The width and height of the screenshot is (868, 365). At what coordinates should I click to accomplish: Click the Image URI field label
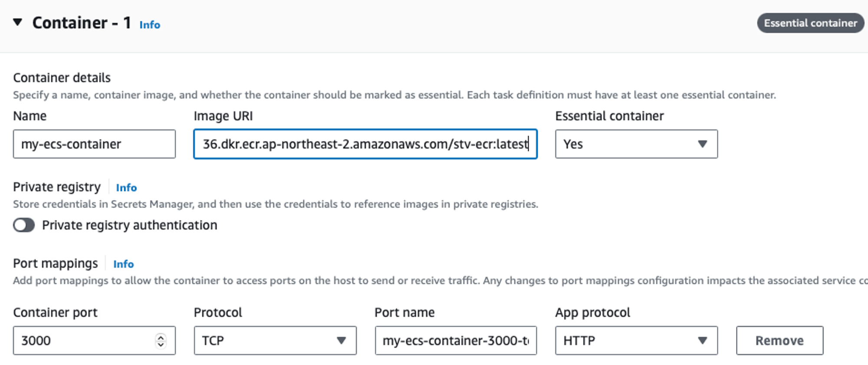coord(223,116)
